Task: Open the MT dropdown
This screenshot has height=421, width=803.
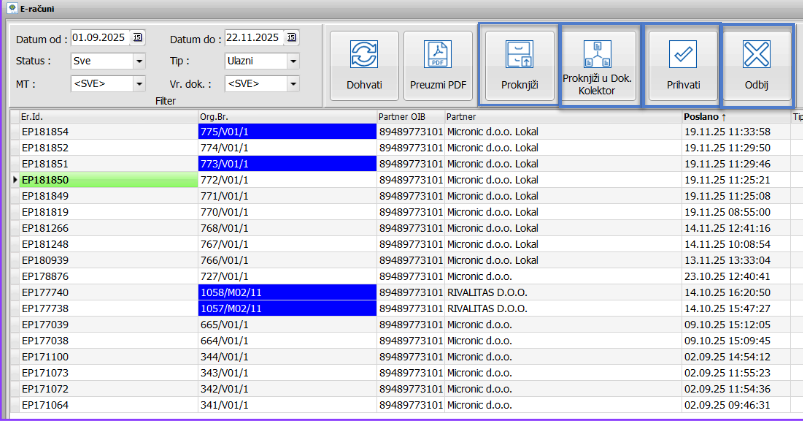Action: [x=138, y=83]
